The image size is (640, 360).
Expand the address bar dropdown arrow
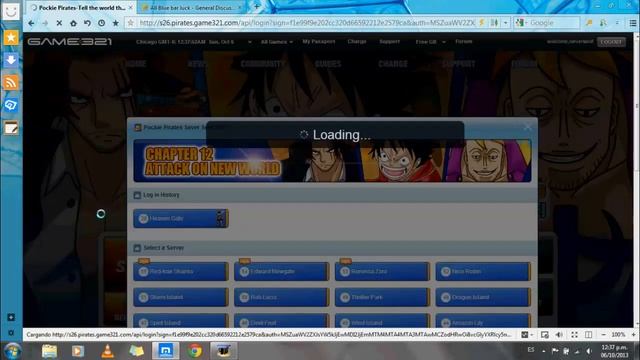click(x=505, y=23)
